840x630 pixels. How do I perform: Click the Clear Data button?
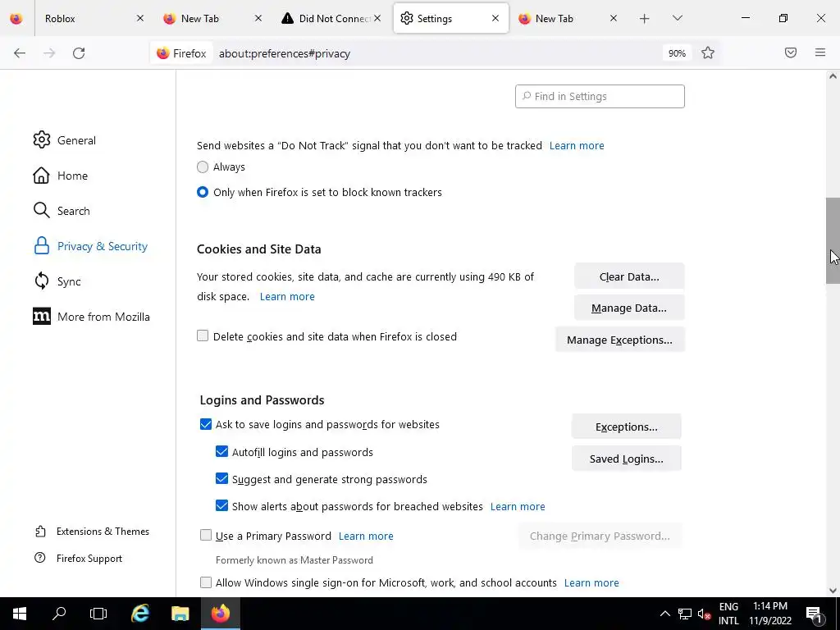click(629, 277)
